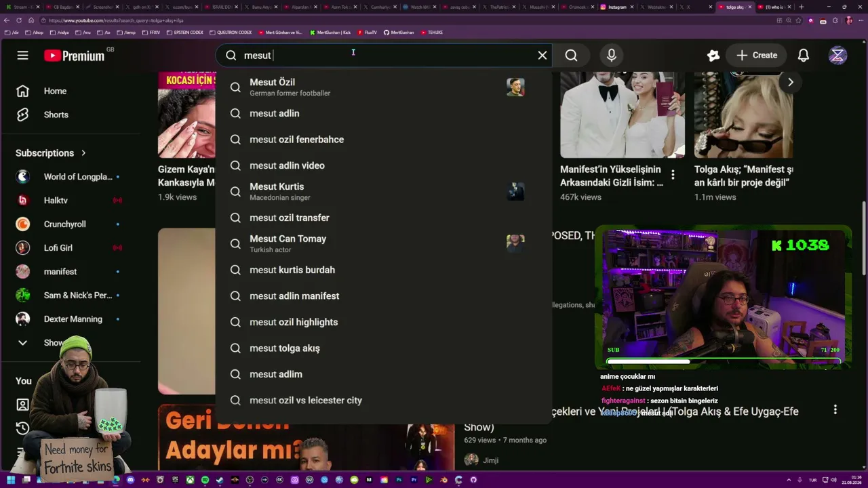Clear the search box text with X
Viewport: 868px width, 488px height.
542,56
